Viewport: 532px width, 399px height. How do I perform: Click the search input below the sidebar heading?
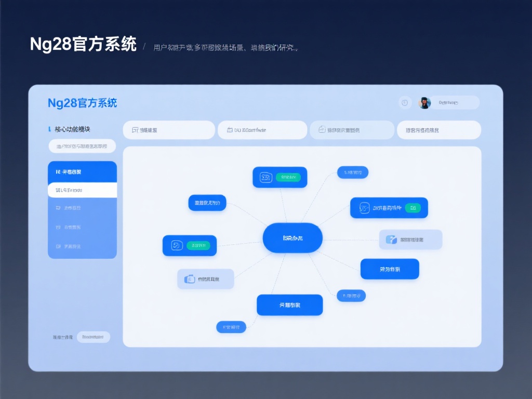(82, 146)
